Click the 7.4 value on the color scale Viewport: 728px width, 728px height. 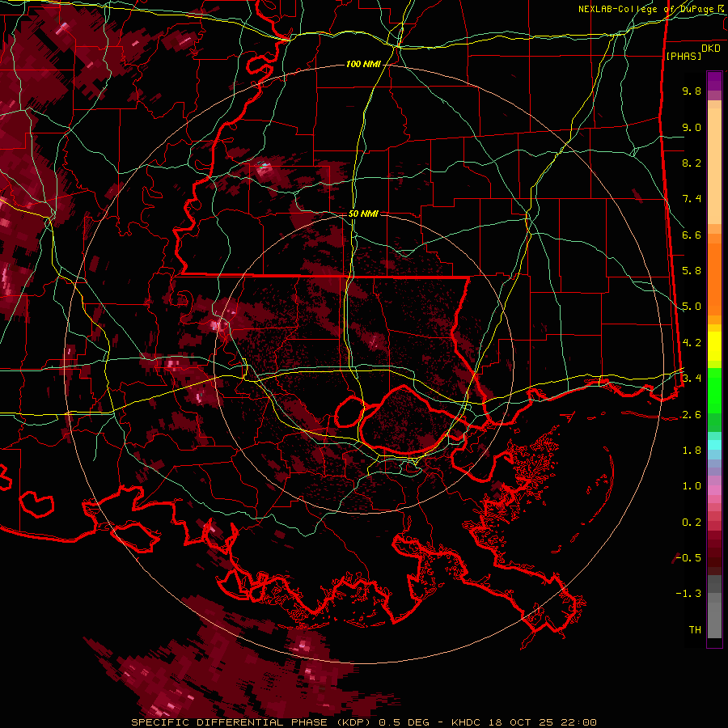(x=692, y=199)
